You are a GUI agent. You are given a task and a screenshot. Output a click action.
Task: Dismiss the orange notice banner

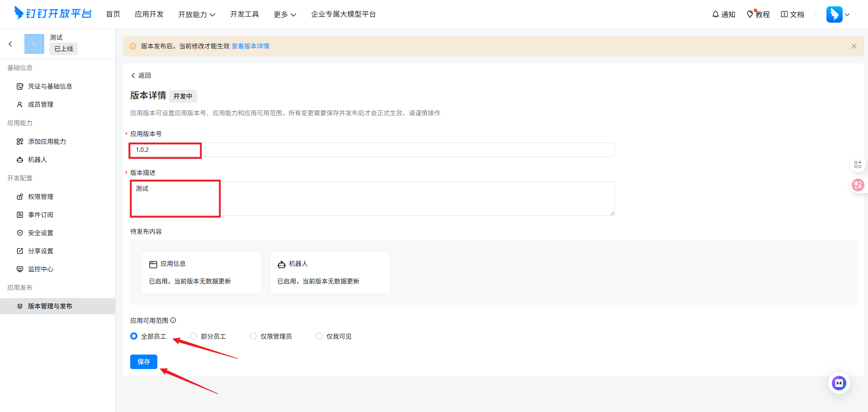tap(854, 46)
